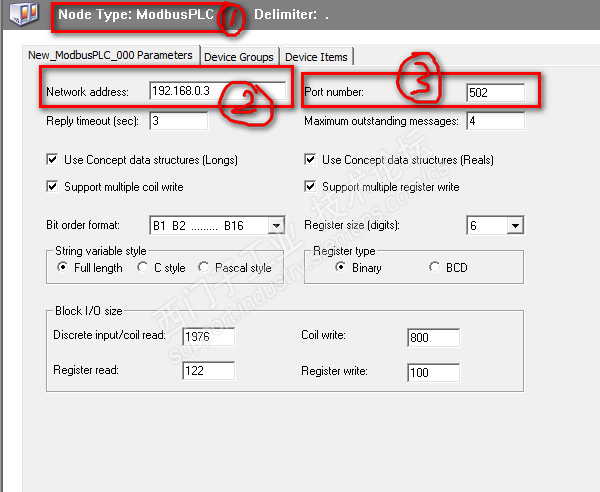Click the Network address input field
This screenshot has width=600, height=492.
tap(214, 92)
